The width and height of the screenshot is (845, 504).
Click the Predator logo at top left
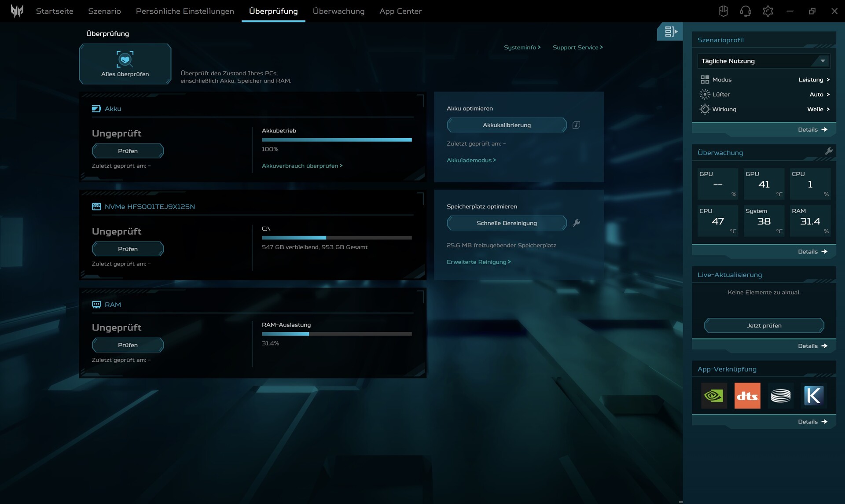coord(17,11)
